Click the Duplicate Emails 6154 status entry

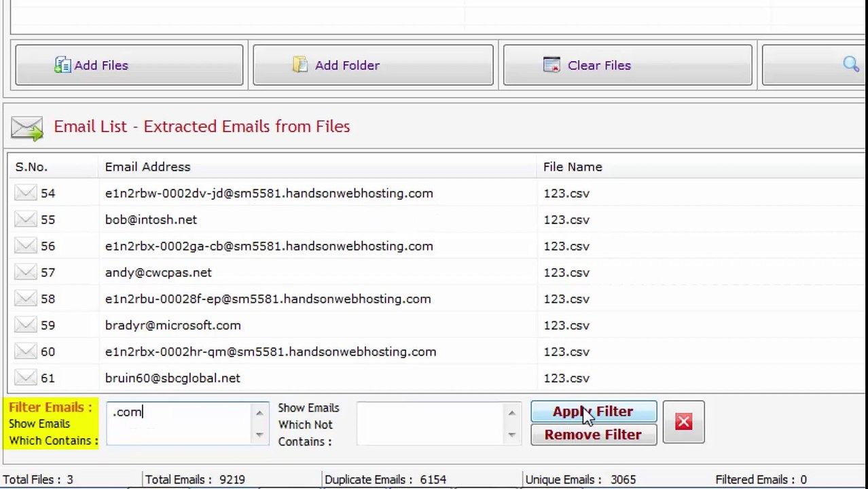385,479
